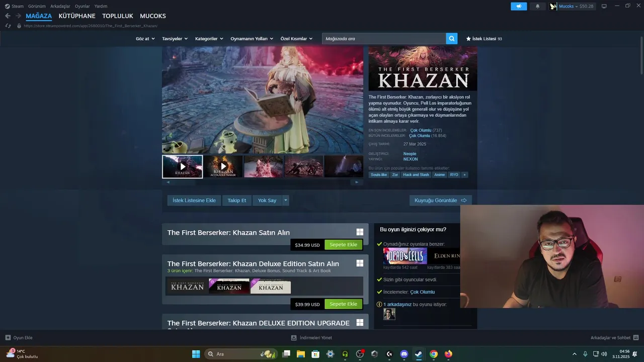Add the $39.99 Deluxe with Sepete Ekle

(344, 304)
